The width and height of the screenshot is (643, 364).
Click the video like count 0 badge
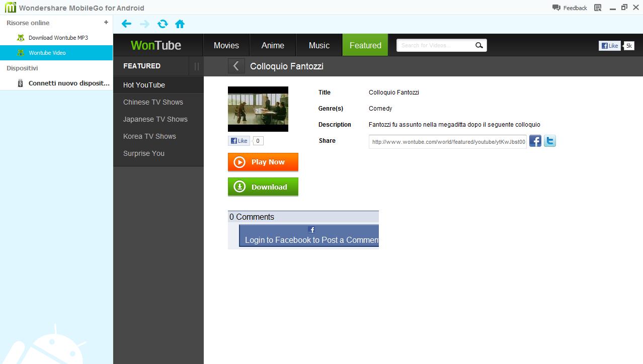click(x=258, y=141)
